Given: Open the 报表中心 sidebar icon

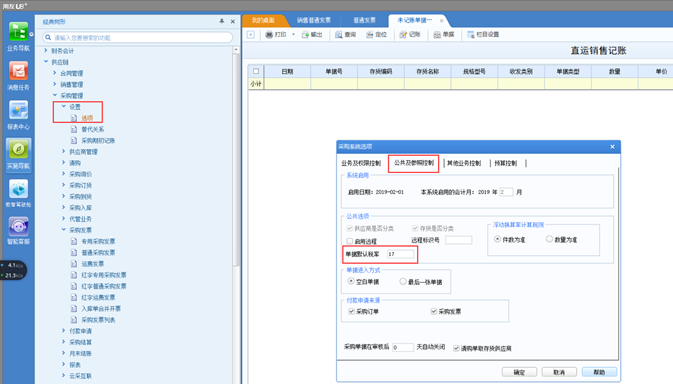Looking at the screenshot, I should pyautogui.click(x=18, y=110).
